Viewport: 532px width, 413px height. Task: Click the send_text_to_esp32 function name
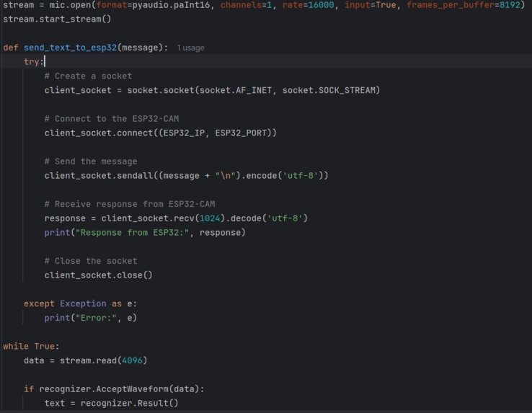[x=70, y=48]
